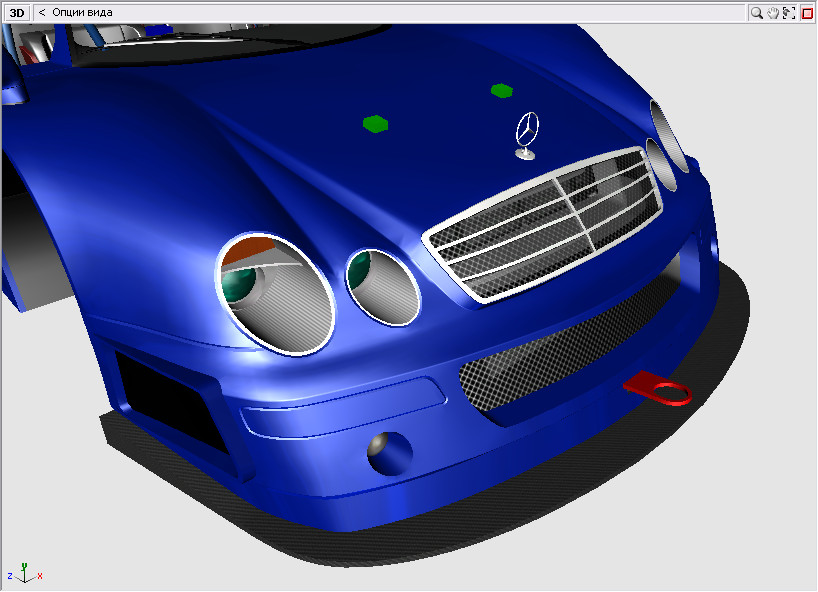This screenshot has height=592, width=818.
Task: Click the XYZ axis indicator
Action: point(25,573)
